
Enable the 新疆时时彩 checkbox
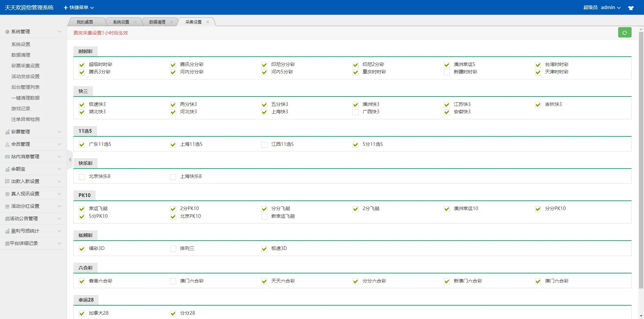pyautogui.click(x=447, y=72)
